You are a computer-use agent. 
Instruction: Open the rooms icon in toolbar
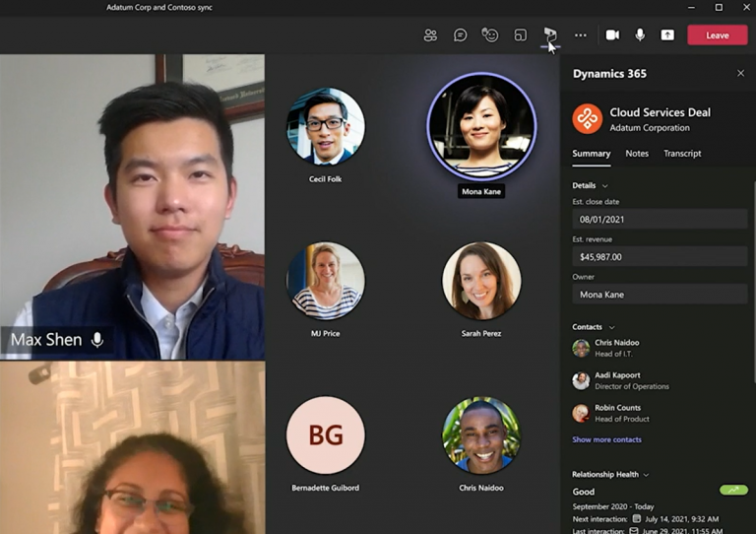(x=520, y=35)
